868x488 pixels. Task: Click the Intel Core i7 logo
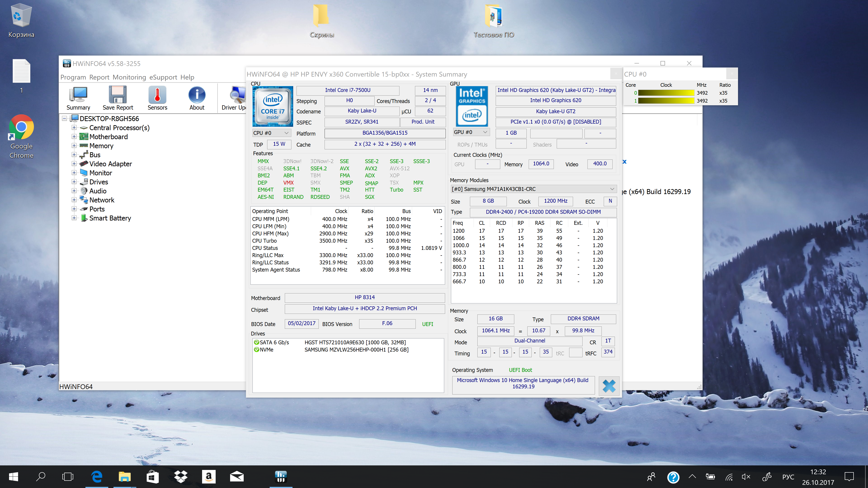pos(273,106)
